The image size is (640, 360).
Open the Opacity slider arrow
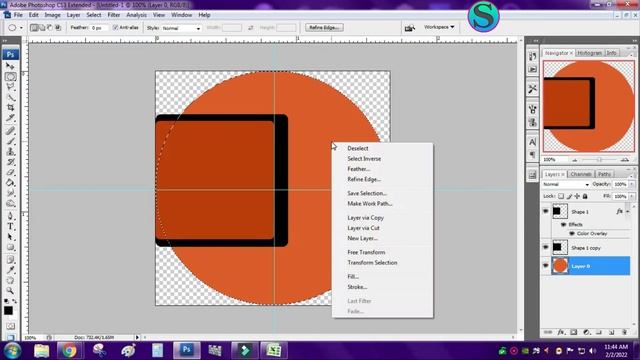pos(631,184)
